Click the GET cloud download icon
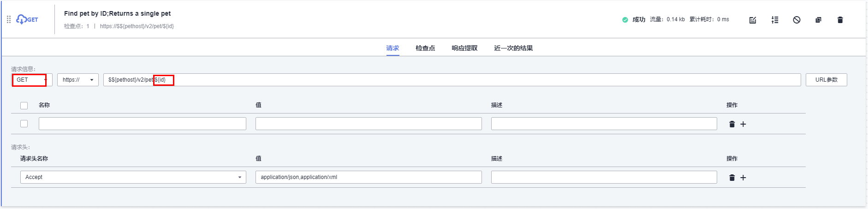Image resolution: width=868 pixels, height=209 pixels. [22, 19]
